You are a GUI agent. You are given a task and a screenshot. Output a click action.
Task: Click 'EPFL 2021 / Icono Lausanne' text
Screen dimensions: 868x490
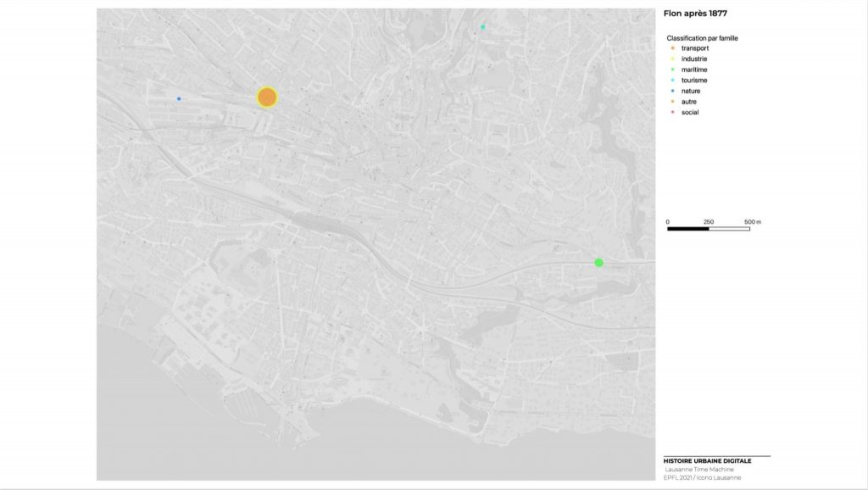point(703,478)
